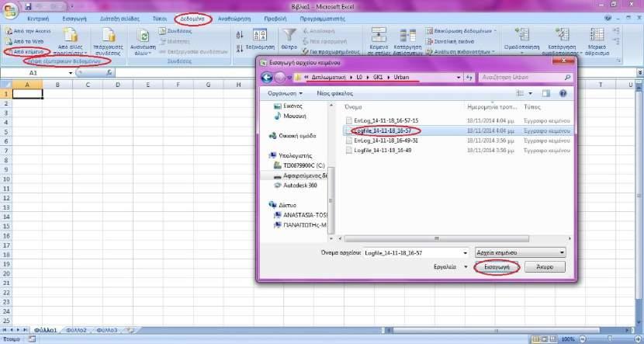The image size is (644, 344).
Task: Select 'Υπολογιστής' in navigation pane
Action: (x=291, y=156)
